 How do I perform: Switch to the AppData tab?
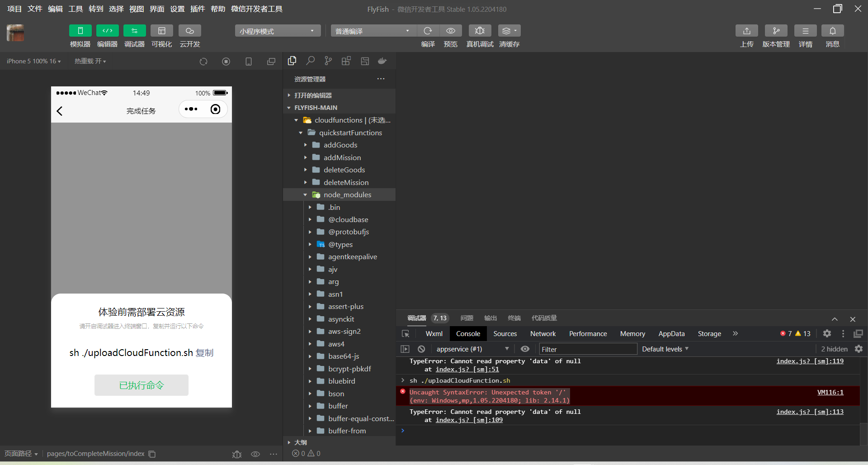click(x=671, y=334)
